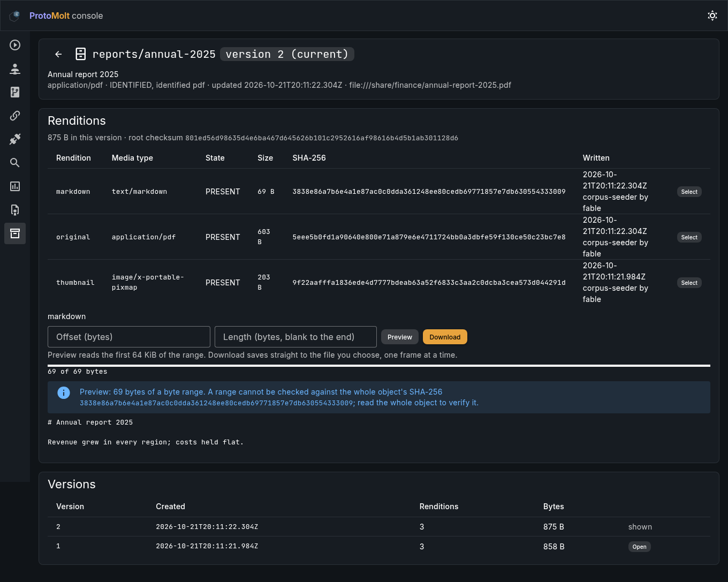Open the archive box sidebar icon
Screen dimensions: 728x582
pos(15,233)
